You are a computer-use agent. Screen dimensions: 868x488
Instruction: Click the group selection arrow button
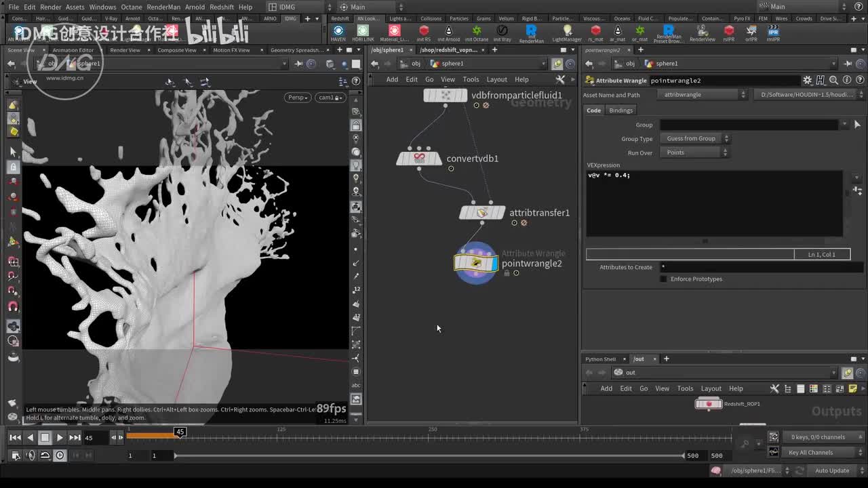pyautogui.click(x=857, y=125)
